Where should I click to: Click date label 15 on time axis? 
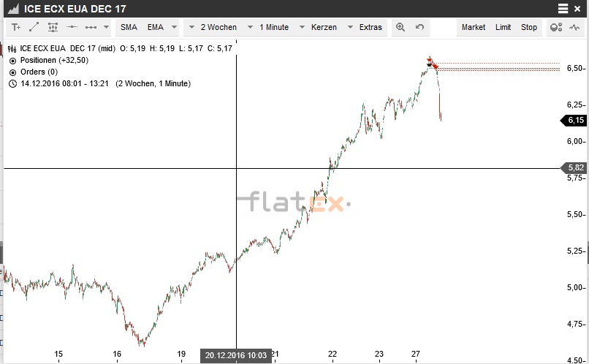pos(58,354)
